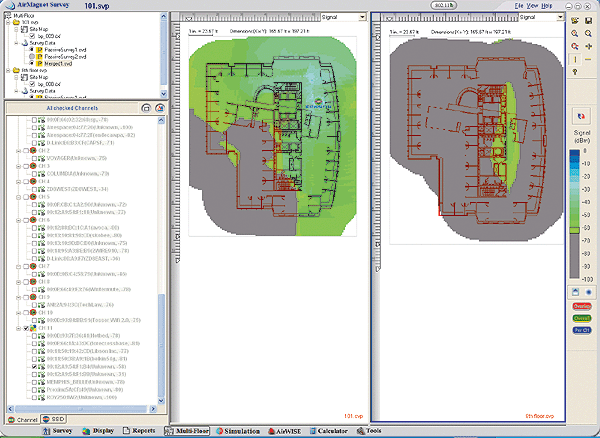Click the red zoom-to-region magnifier icon
Image resolution: width=600 pixels, height=438 pixels.
pyautogui.click(x=575, y=46)
